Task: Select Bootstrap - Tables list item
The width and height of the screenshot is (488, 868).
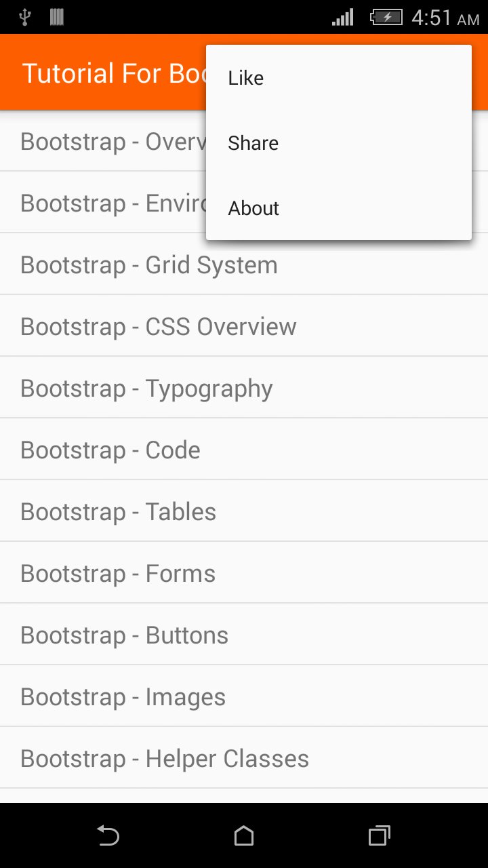Action: tap(119, 512)
